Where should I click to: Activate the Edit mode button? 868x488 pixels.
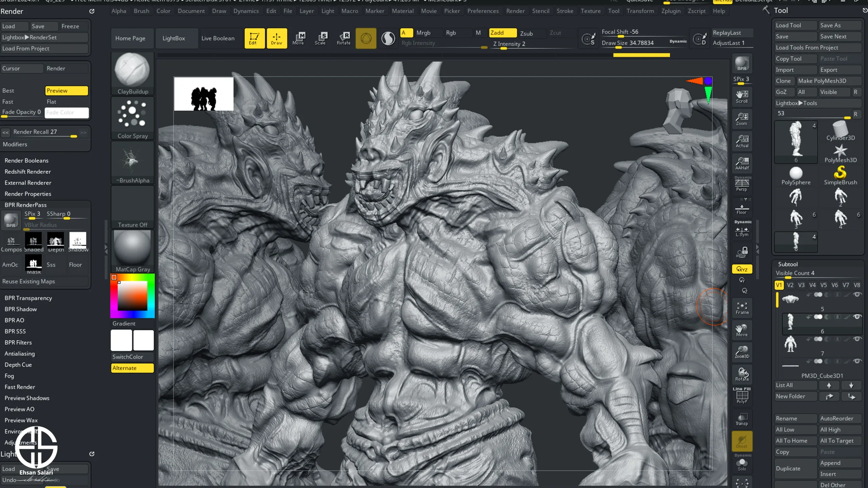tap(254, 38)
